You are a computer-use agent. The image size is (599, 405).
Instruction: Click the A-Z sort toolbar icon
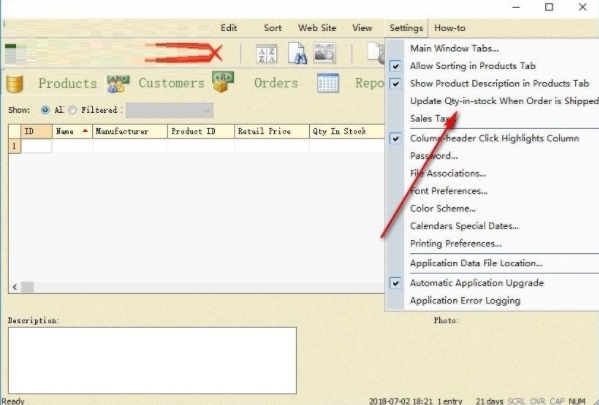point(266,53)
